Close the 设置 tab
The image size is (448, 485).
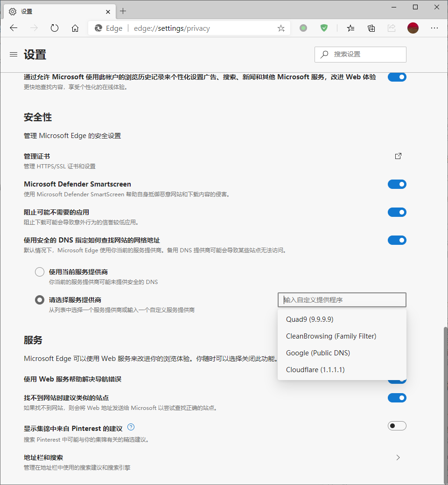click(x=108, y=12)
